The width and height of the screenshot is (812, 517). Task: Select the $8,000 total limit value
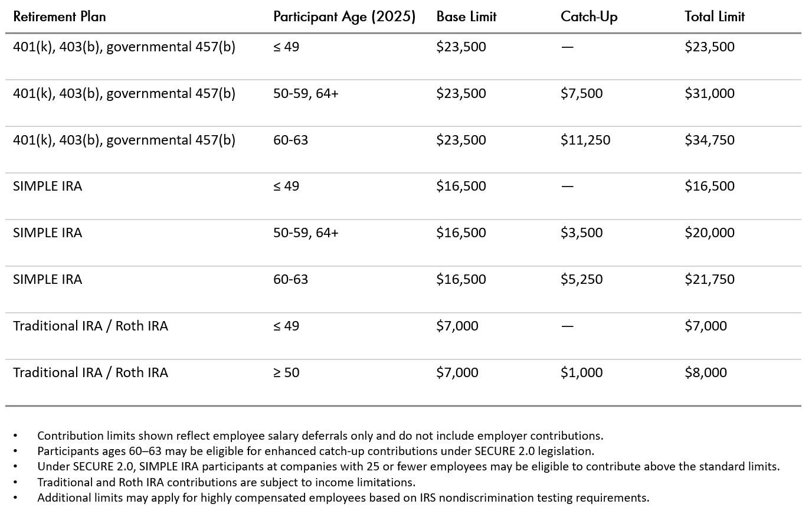tap(706, 372)
